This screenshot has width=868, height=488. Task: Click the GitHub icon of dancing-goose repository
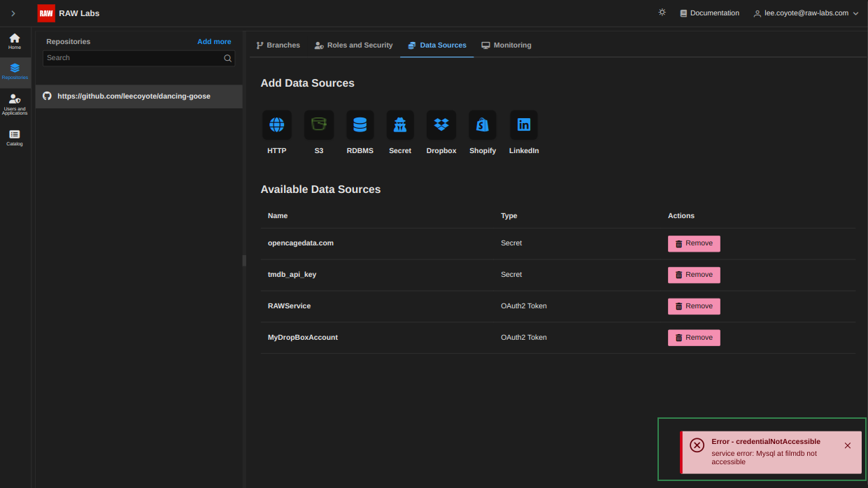coord(47,96)
